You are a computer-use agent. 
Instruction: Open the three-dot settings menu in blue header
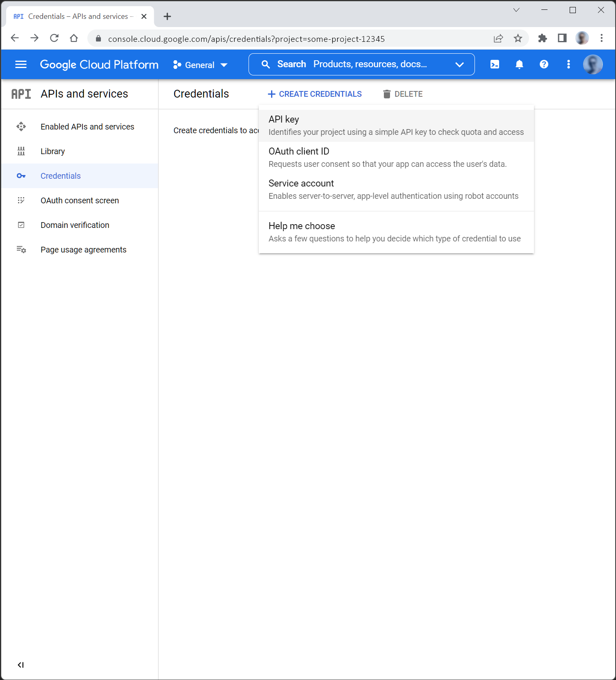[x=568, y=64]
